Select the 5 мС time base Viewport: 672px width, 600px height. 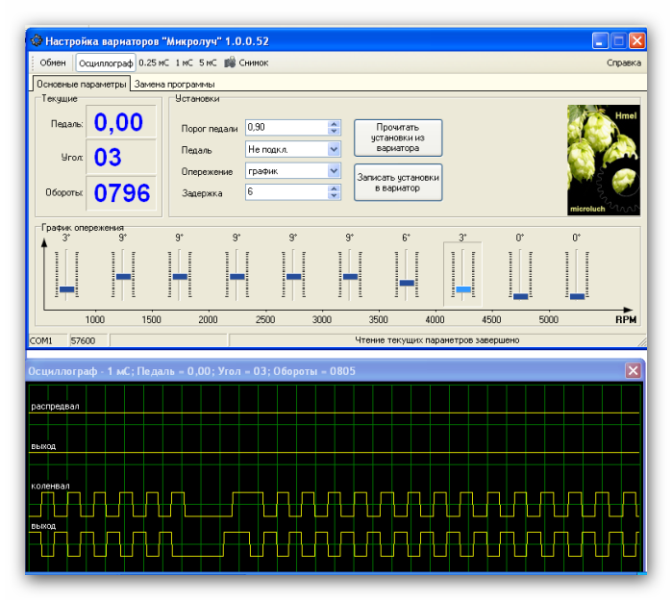point(208,63)
